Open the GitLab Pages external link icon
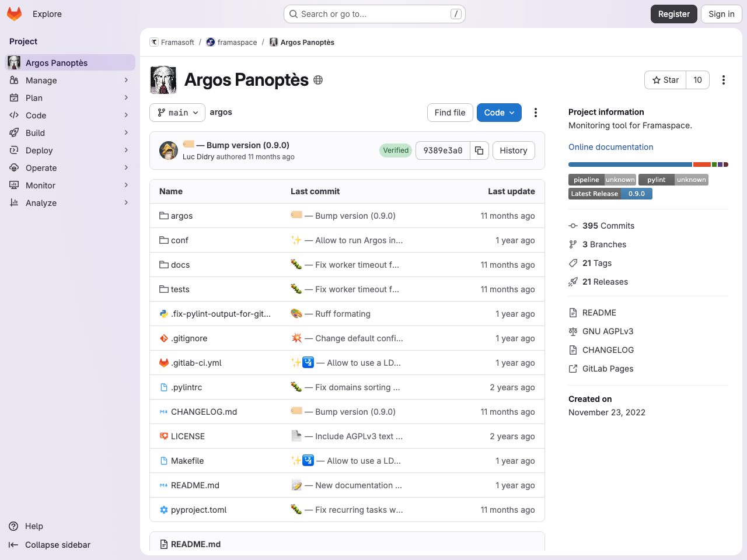747x560 pixels. (573, 368)
